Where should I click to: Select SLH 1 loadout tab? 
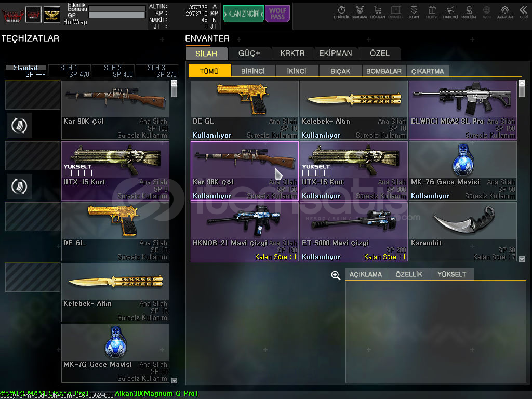click(x=70, y=71)
